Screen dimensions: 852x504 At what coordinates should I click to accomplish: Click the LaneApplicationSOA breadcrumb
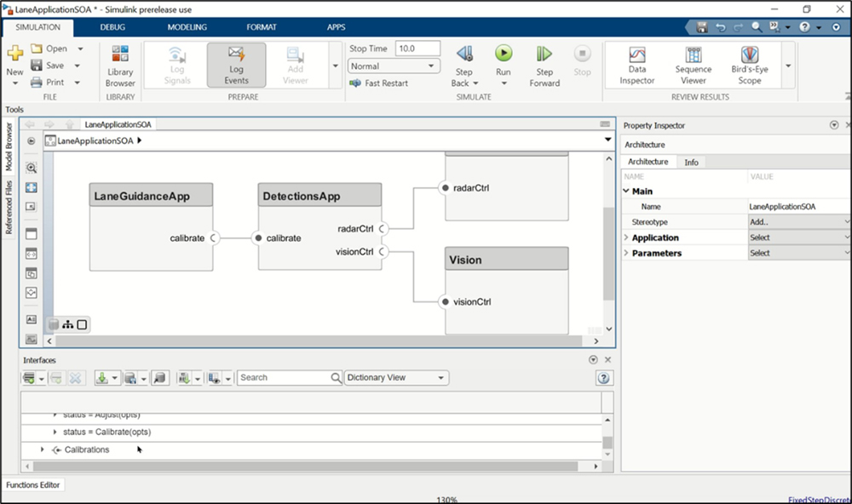click(95, 140)
